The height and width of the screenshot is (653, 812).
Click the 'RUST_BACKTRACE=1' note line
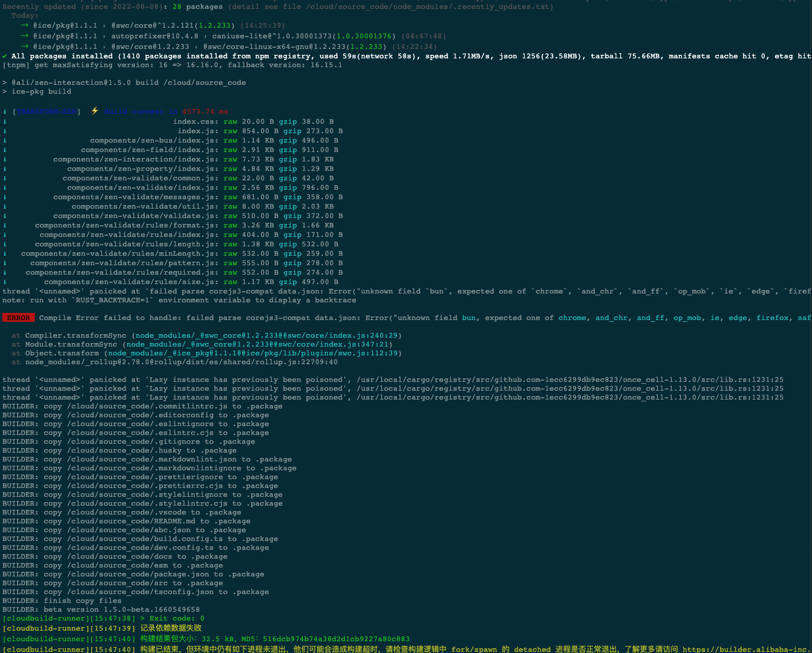tap(179, 300)
